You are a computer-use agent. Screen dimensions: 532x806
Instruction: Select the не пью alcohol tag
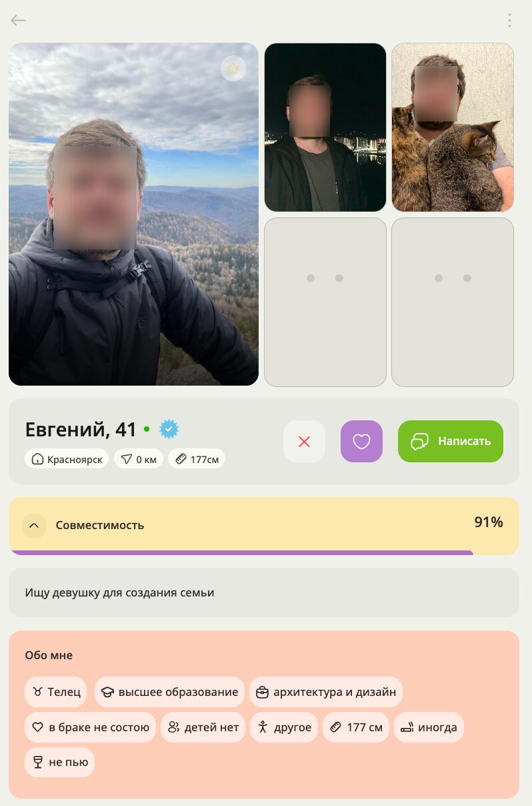pos(60,762)
